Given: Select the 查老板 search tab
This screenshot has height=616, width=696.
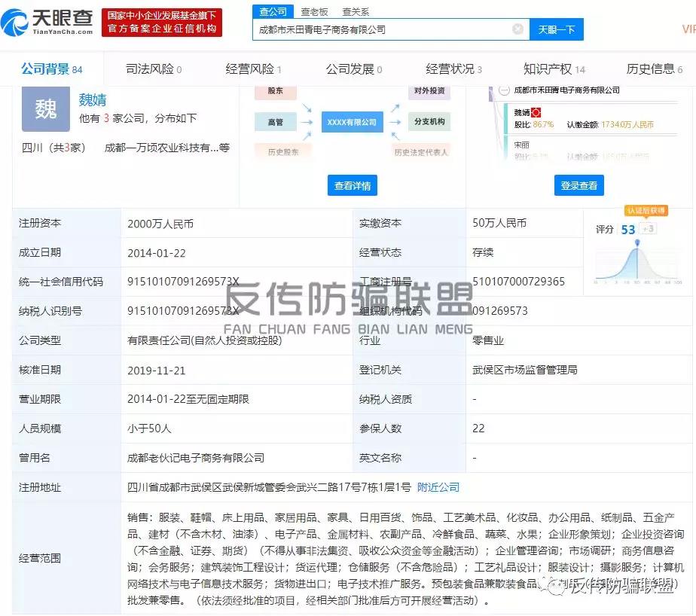Looking at the screenshot, I should 314,12.
